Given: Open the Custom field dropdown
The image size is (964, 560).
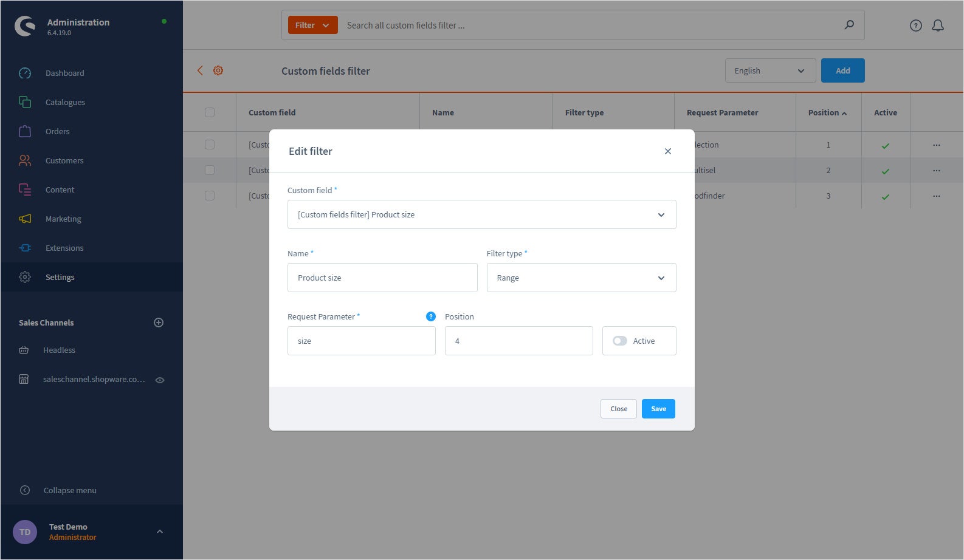Looking at the screenshot, I should pos(482,214).
